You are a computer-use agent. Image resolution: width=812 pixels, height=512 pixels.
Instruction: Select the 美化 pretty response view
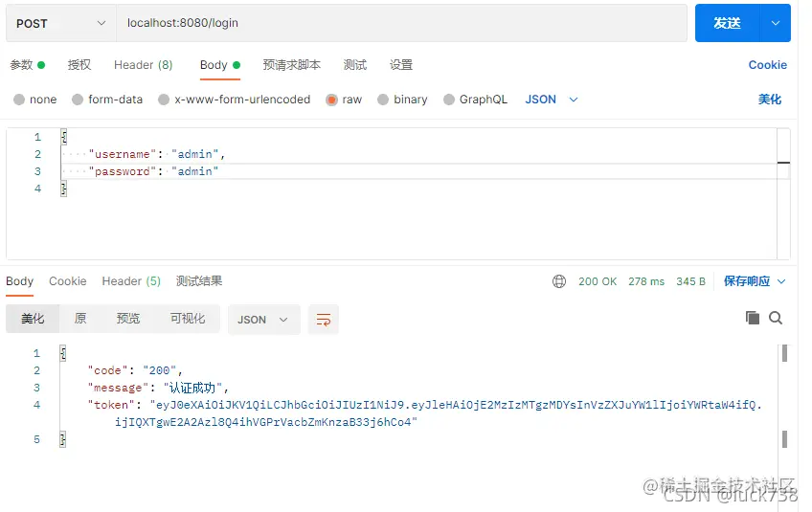click(33, 319)
